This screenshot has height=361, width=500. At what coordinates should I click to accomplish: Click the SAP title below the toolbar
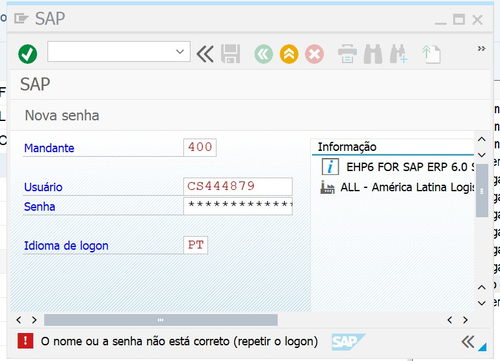[35, 84]
